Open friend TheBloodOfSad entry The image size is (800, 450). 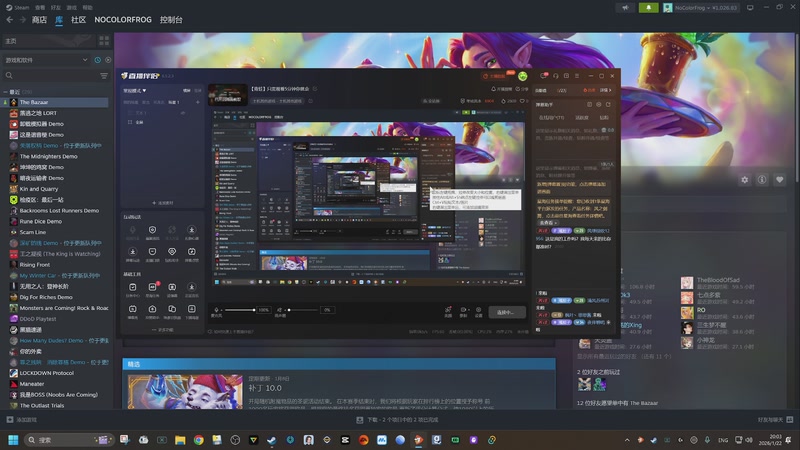[718, 283]
